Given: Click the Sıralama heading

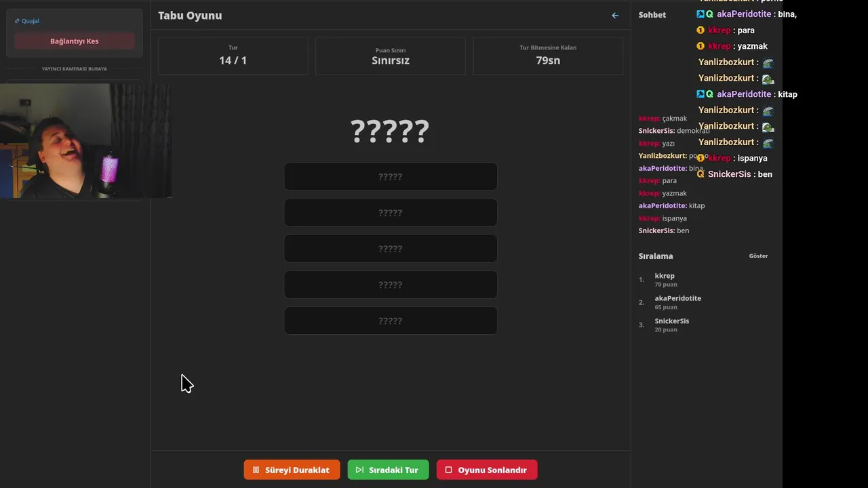Looking at the screenshot, I should (x=656, y=256).
